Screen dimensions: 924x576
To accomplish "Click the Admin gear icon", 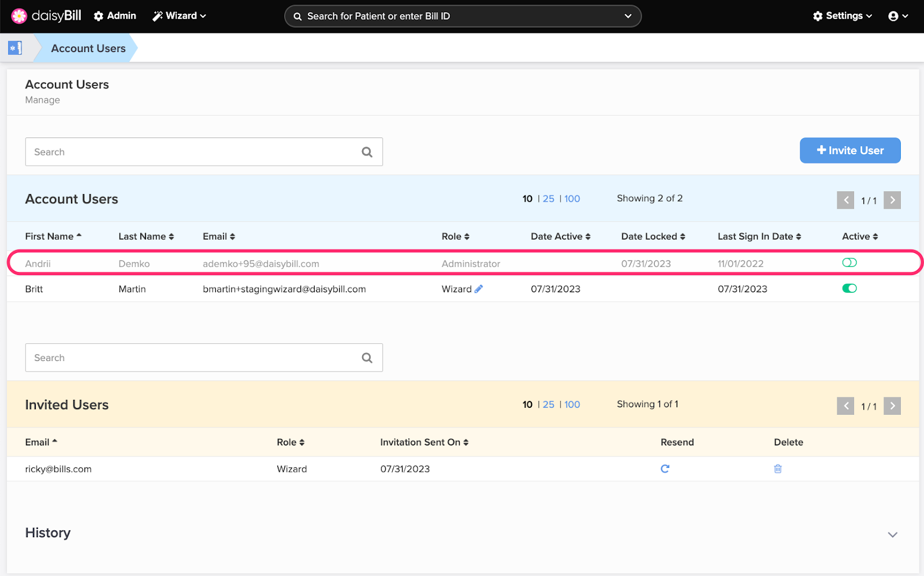I will (98, 16).
